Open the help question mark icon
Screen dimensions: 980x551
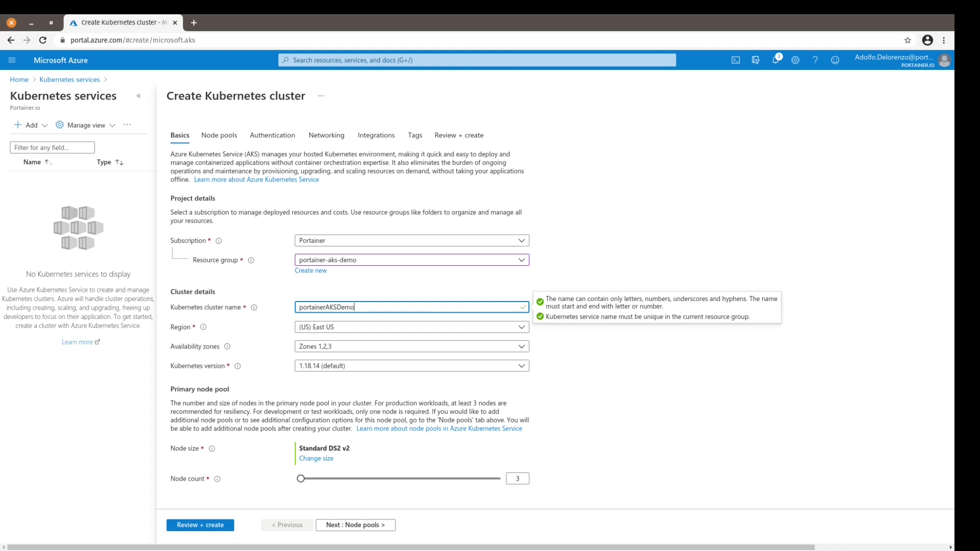pos(815,60)
